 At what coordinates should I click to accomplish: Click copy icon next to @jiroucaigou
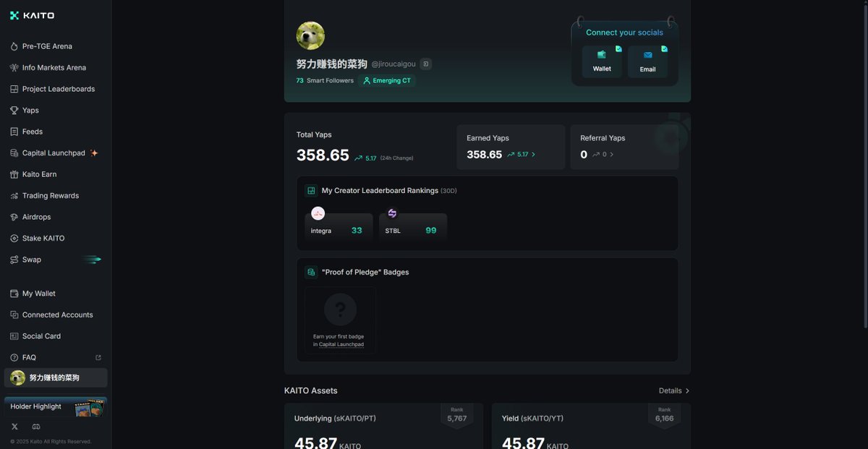pyautogui.click(x=426, y=64)
